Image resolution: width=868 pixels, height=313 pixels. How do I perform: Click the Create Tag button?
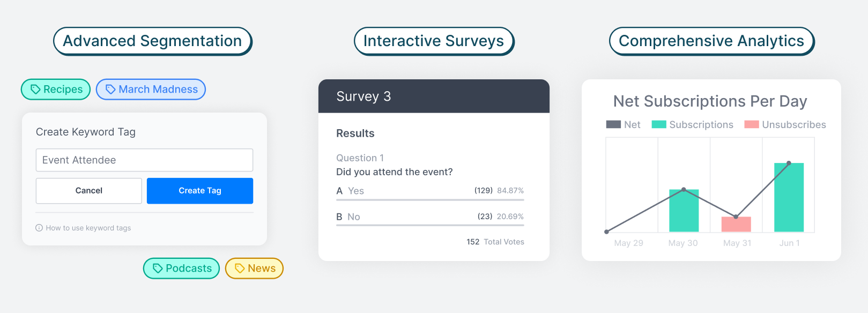[200, 191]
